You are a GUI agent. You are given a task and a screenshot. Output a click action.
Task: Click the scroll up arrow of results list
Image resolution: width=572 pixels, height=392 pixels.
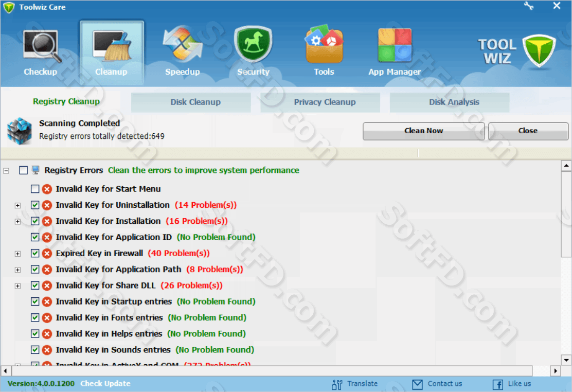566,166
